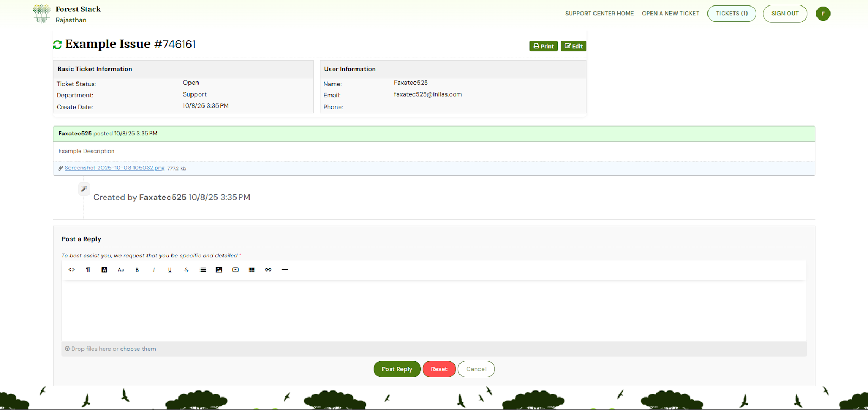Click the ticket number #746161
The image size is (868, 410).
pyautogui.click(x=175, y=45)
